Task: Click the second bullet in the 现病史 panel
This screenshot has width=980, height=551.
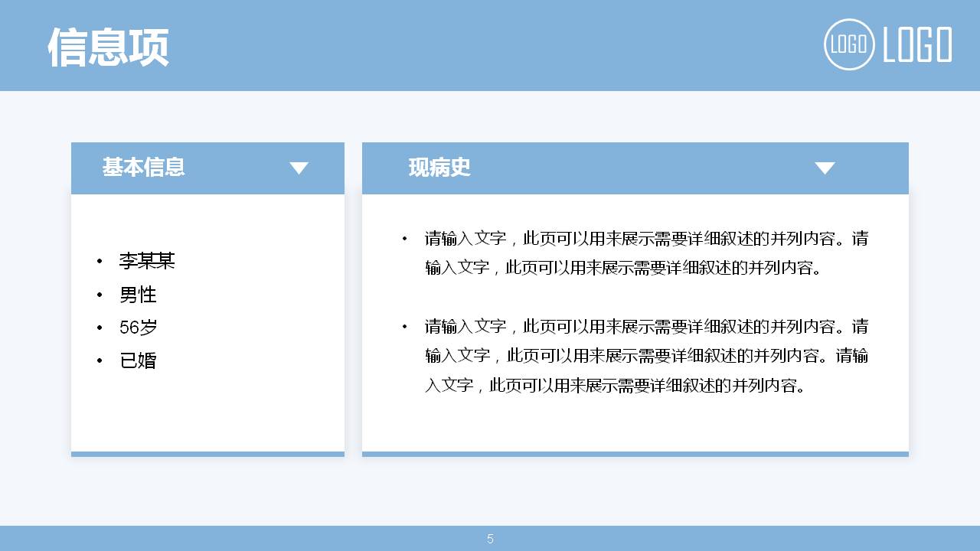Action: point(404,327)
